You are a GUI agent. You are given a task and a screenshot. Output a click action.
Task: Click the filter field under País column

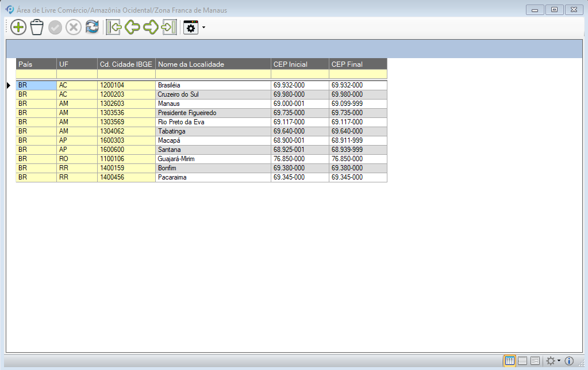click(x=36, y=74)
